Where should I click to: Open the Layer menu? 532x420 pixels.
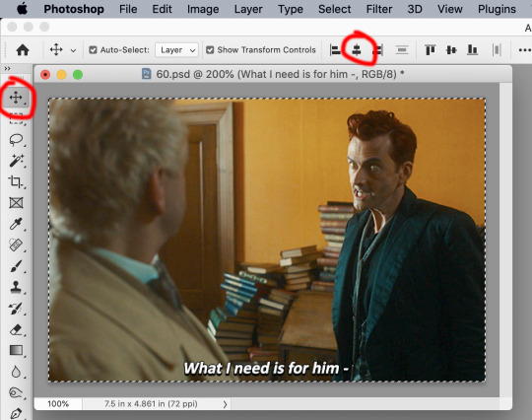click(248, 9)
